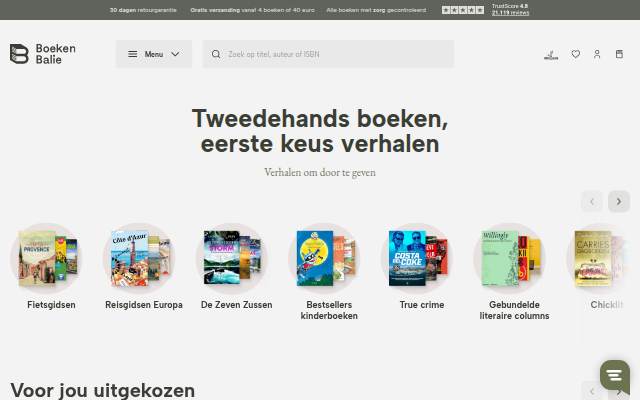Image resolution: width=640 pixels, height=400 pixels.
Task: Click the 30 dagen retourgarantie text
Action: coord(143,10)
